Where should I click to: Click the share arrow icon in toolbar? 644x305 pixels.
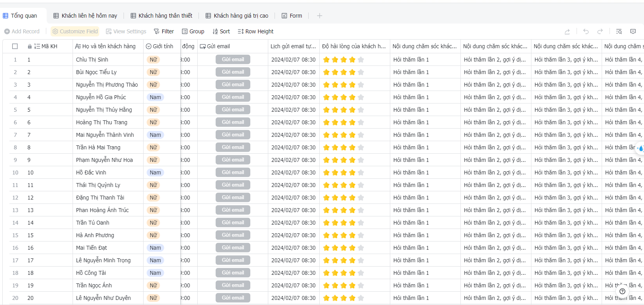tap(567, 31)
